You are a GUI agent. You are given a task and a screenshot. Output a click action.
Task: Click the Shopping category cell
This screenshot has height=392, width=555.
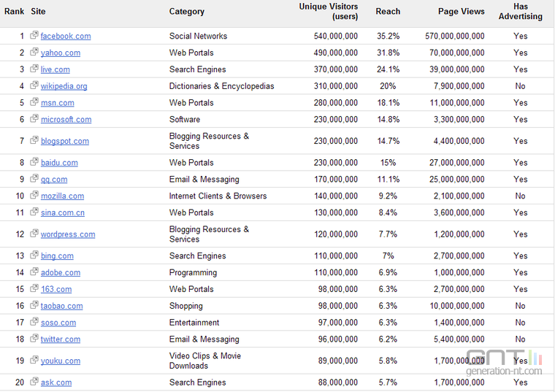pos(185,306)
